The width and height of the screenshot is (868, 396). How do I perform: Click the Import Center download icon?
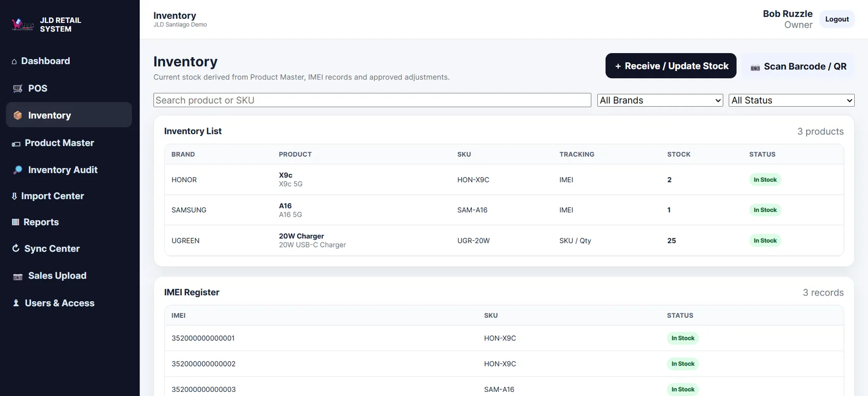pyautogui.click(x=14, y=196)
